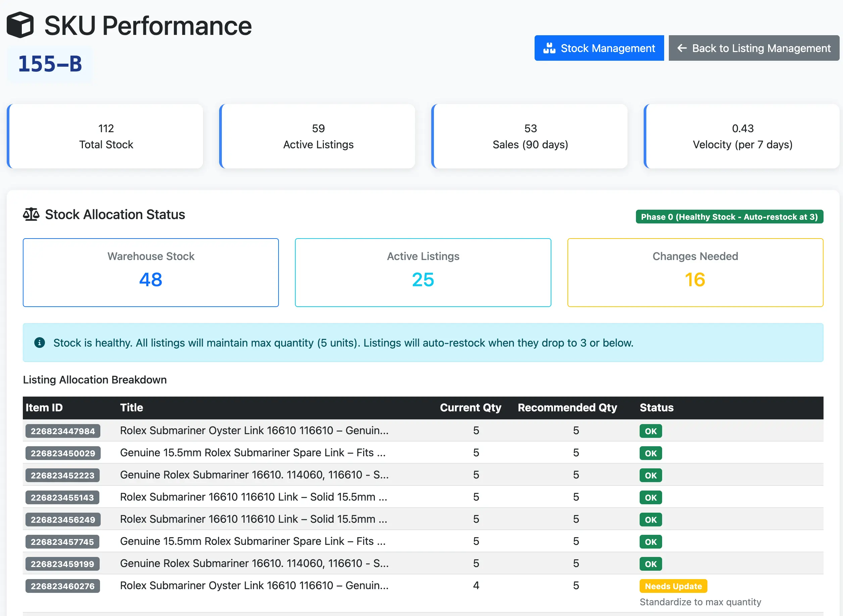Screen dimensions: 843x616
Task: Click the sitemap icon on Stock Management button
Action: 550,48
